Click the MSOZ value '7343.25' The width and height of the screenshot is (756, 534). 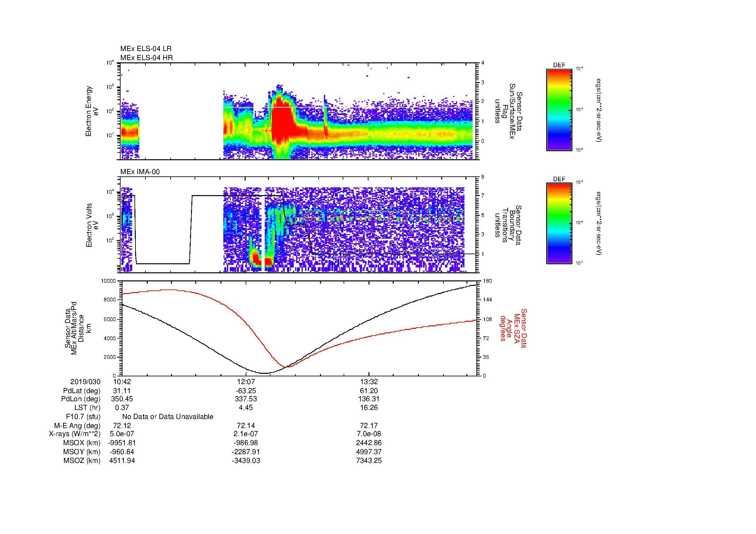(x=369, y=461)
